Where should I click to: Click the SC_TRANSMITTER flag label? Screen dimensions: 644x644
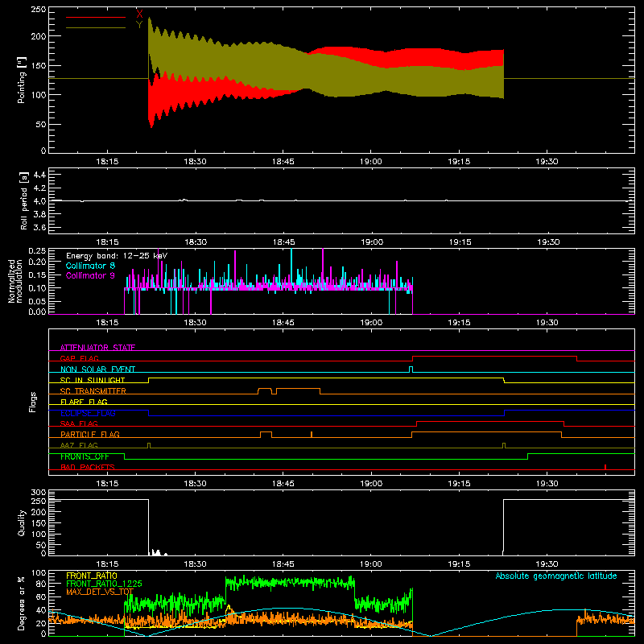[x=93, y=390]
